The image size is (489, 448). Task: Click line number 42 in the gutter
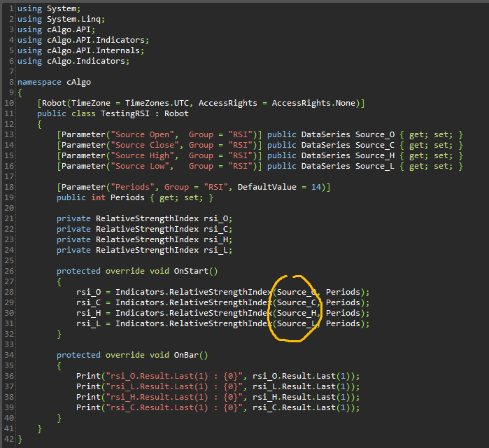9,439
